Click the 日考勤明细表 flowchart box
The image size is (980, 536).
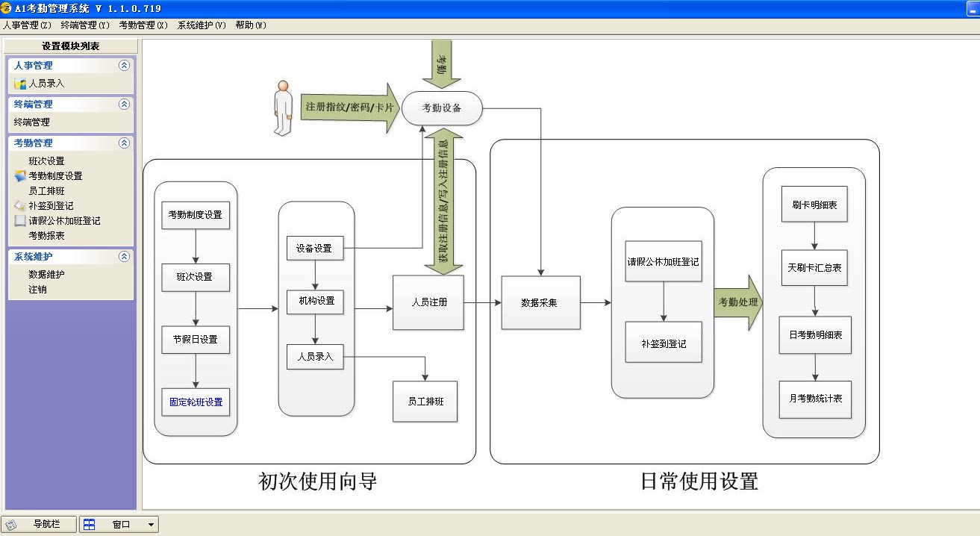tap(815, 335)
